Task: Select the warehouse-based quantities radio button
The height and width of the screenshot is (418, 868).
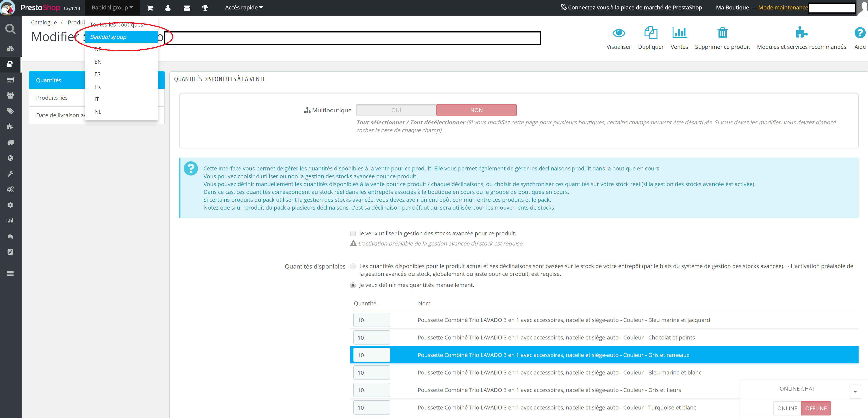Action: coord(353,266)
